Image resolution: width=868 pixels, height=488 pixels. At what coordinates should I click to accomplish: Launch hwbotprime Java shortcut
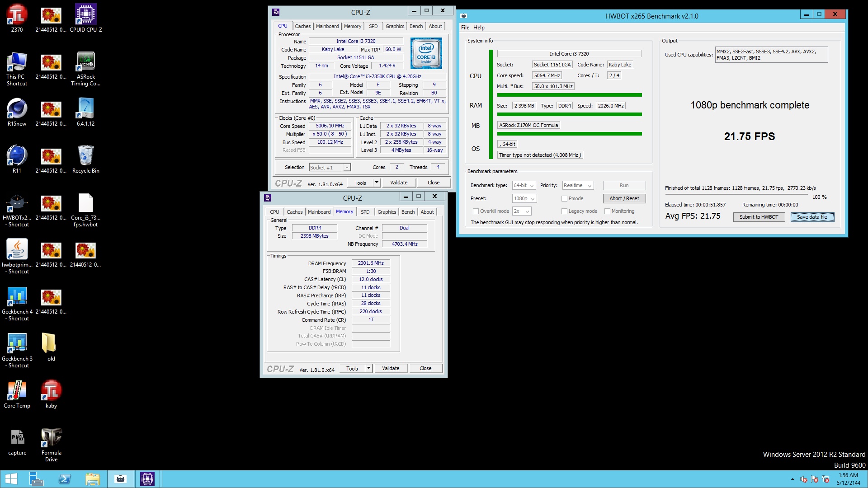17,257
